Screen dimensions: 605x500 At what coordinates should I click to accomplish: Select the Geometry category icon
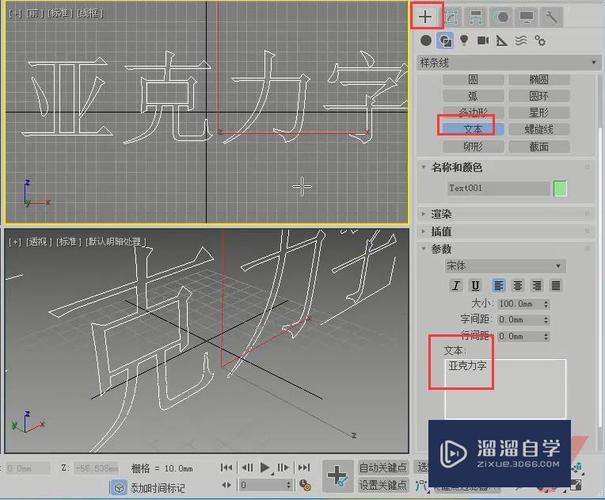click(x=426, y=40)
